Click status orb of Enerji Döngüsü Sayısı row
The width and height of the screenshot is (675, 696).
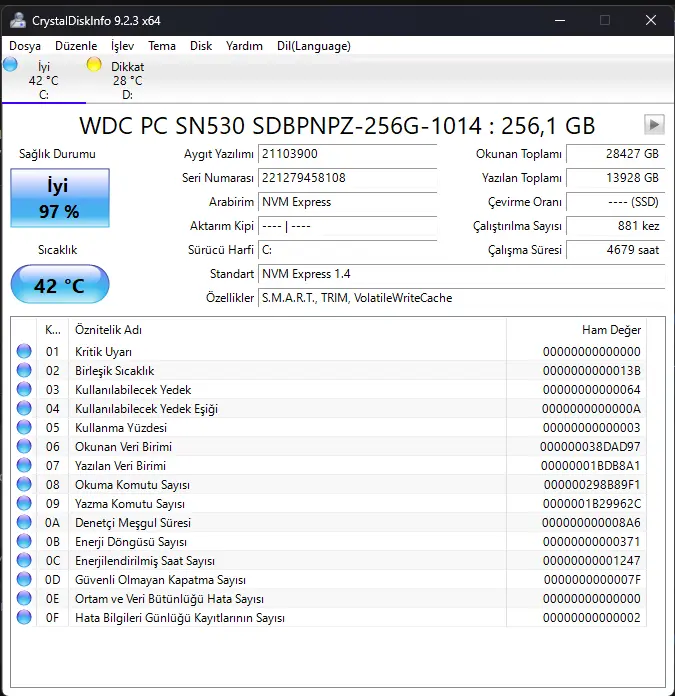tap(24, 542)
